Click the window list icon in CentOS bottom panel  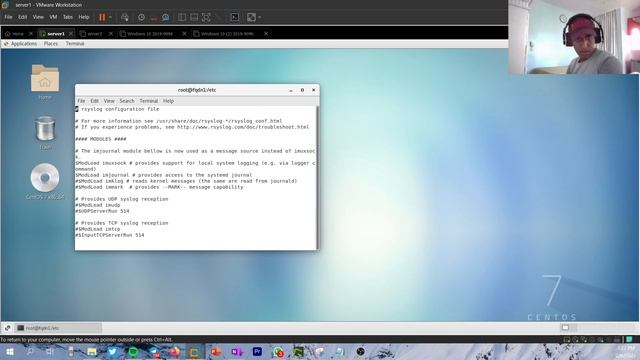(x=7, y=328)
